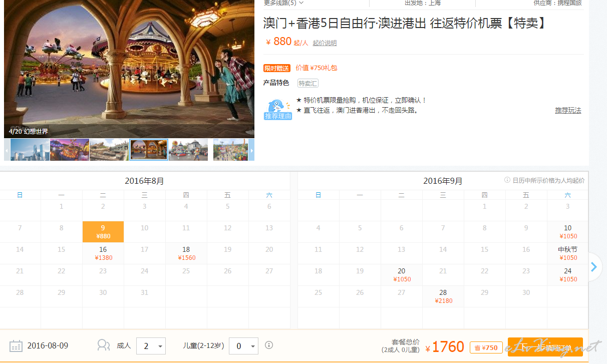607x364 pixels.
Task: Click the thumbnail strip right arrow
Action: pyautogui.click(x=251, y=150)
